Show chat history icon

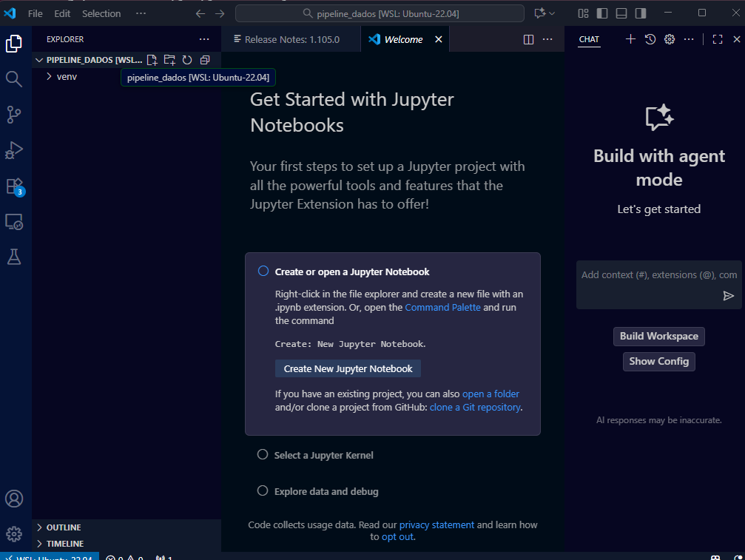[x=650, y=39]
